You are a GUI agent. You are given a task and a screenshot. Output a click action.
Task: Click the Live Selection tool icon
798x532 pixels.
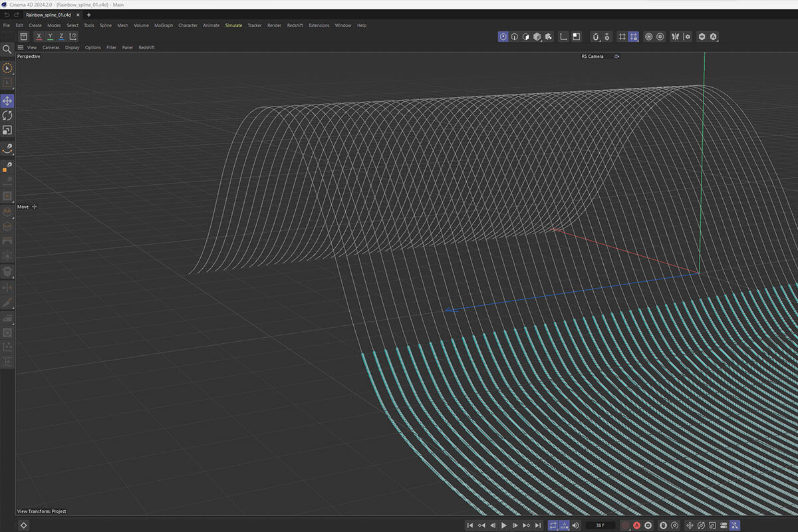click(x=7, y=68)
